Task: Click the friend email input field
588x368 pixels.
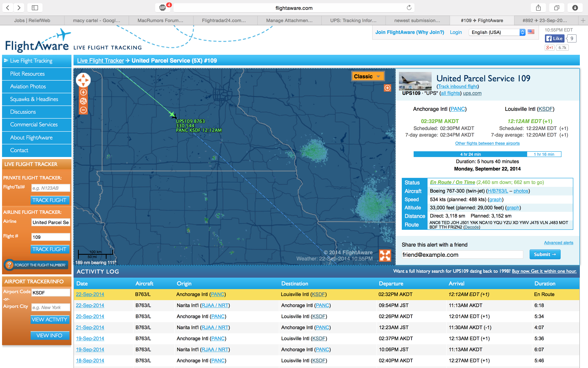Action: click(x=462, y=255)
